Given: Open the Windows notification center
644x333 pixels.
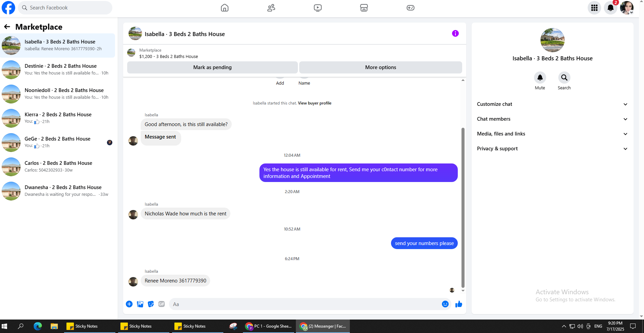Looking at the screenshot, I should (x=633, y=326).
